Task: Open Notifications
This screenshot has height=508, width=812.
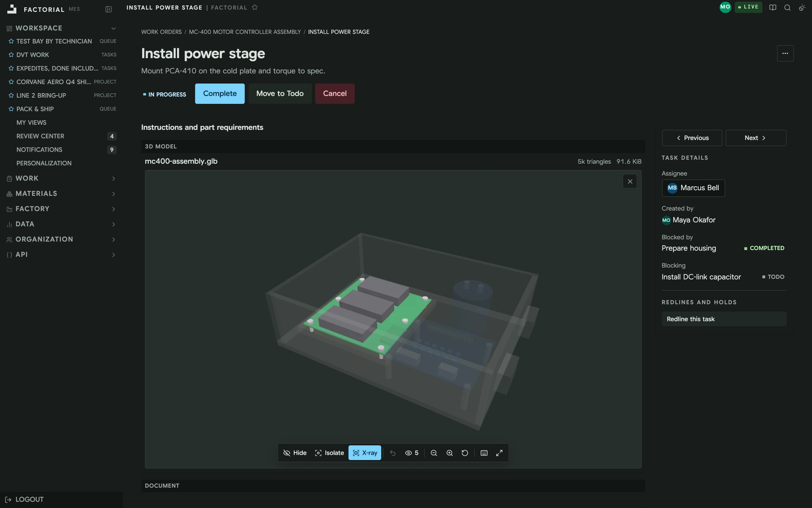Action: point(39,150)
